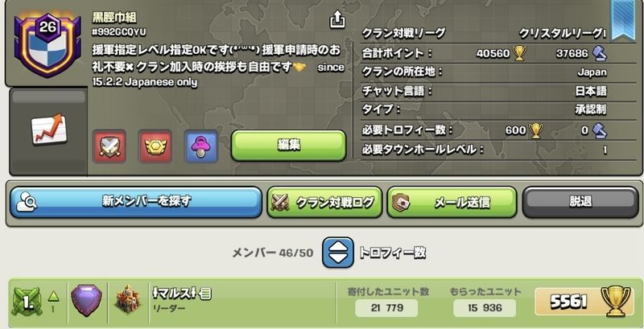Tap the member's purple league shield
Viewport: 644px width, 329px height.
[x=86, y=301]
